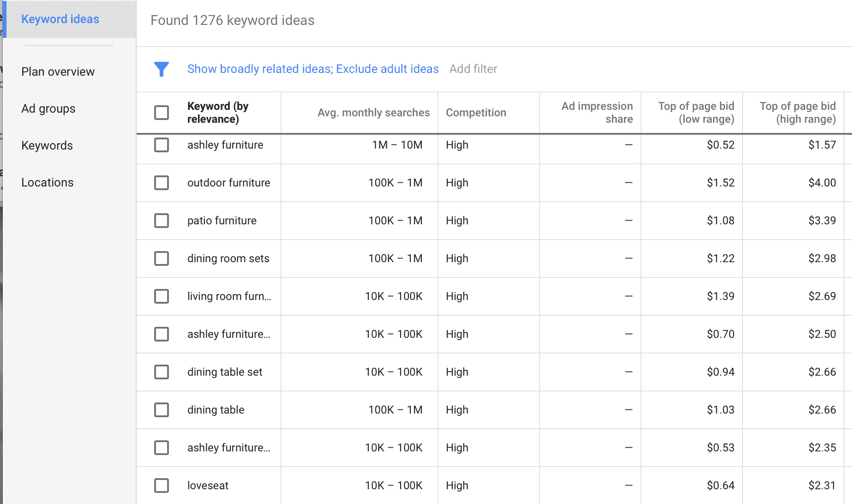Click 'Show broadly related ideas; Exclude adult ideas' filter
The height and width of the screenshot is (504, 852).
313,69
